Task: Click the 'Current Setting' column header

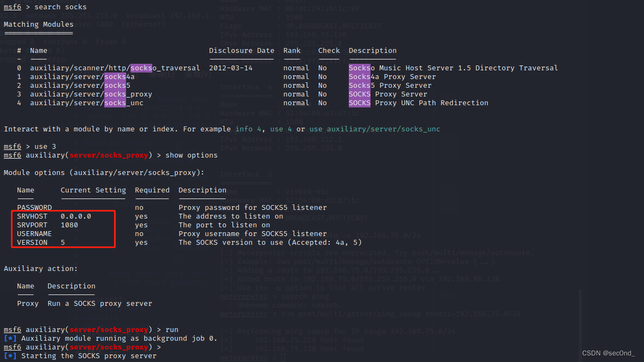Action: point(93,190)
